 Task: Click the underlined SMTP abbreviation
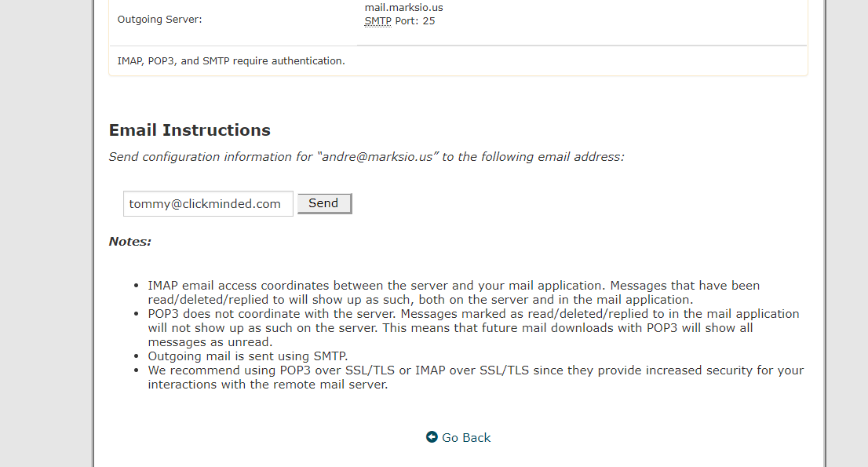click(377, 21)
